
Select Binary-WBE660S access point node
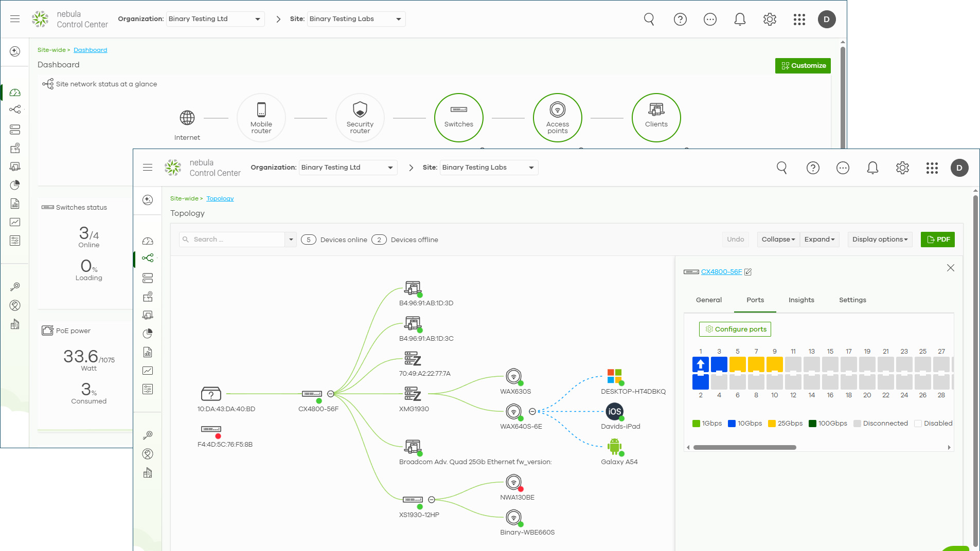coord(514,517)
